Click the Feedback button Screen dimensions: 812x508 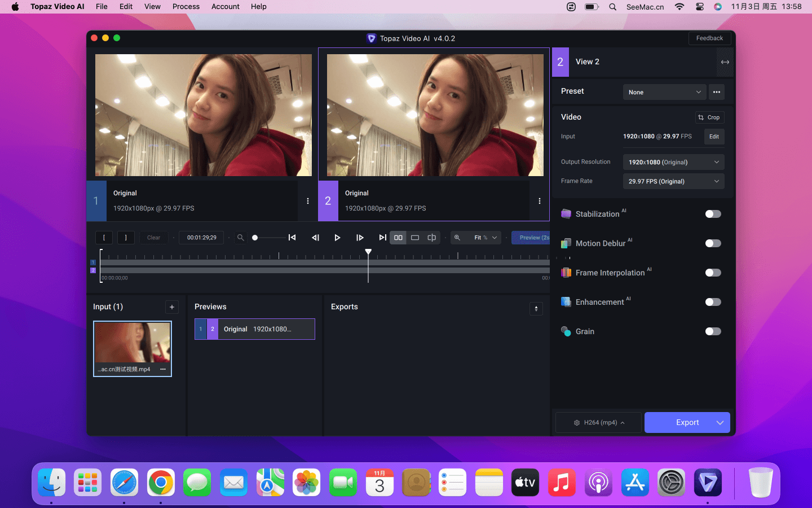(709, 38)
